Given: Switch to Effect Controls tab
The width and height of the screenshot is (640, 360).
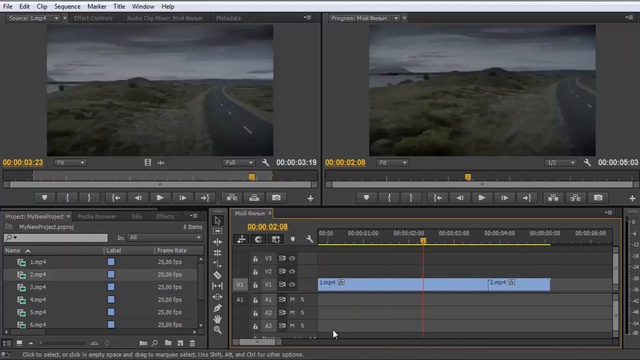Looking at the screenshot, I should point(93,18).
